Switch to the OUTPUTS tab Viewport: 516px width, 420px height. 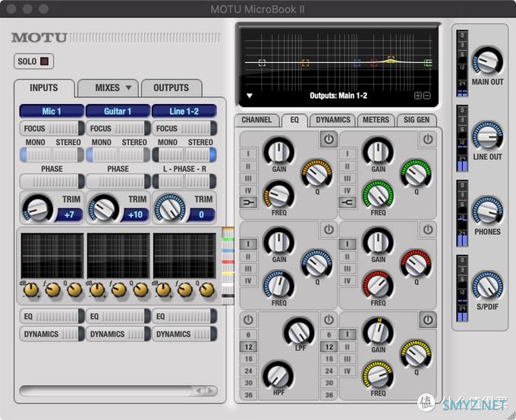[171, 88]
